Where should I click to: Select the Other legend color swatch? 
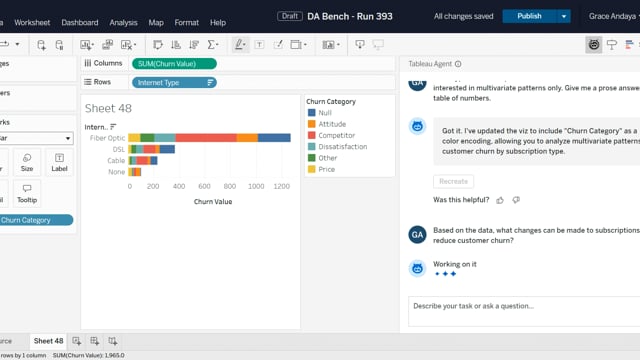(311, 158)
